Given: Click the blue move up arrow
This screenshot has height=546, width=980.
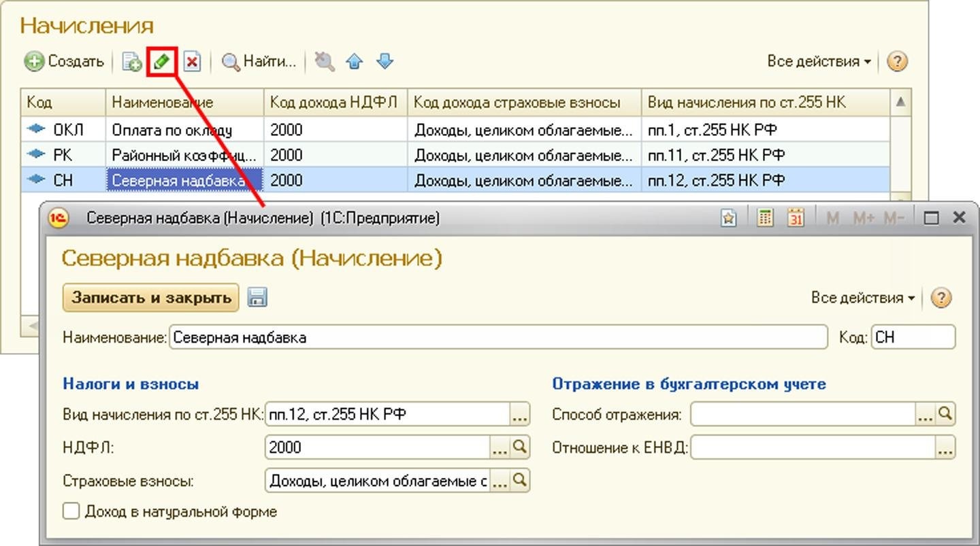Looking at the screenshot, I should pyautogui.click(x=354, y=62).
